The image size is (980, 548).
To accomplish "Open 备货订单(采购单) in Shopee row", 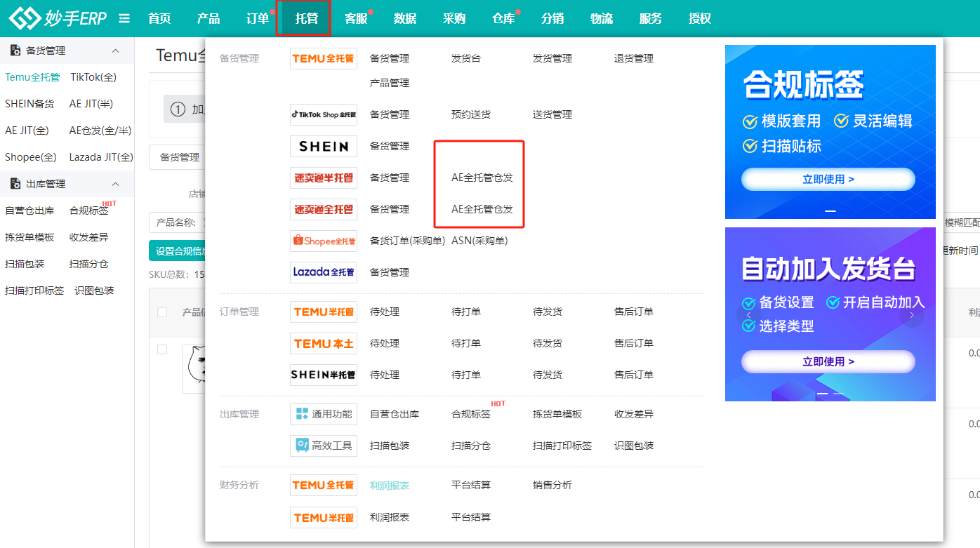I will click(x=408, y=241).
